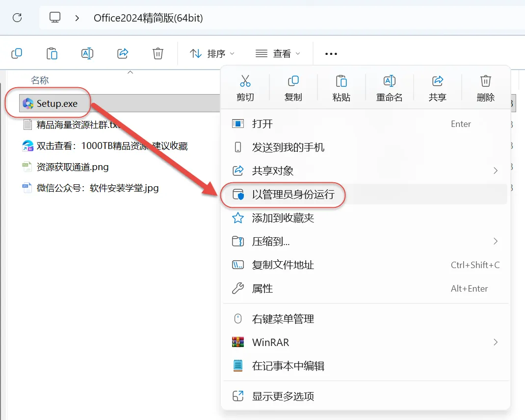Viewport: 525px width, 420px height.
Task: Open the 压缩到... submenu
Action: coord(365,242)
